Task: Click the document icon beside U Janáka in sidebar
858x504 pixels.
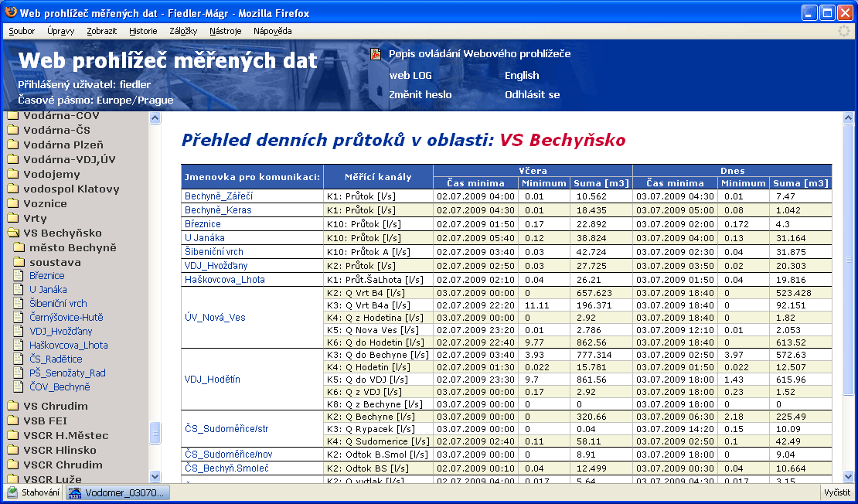Action: click(x=19, y=289)
